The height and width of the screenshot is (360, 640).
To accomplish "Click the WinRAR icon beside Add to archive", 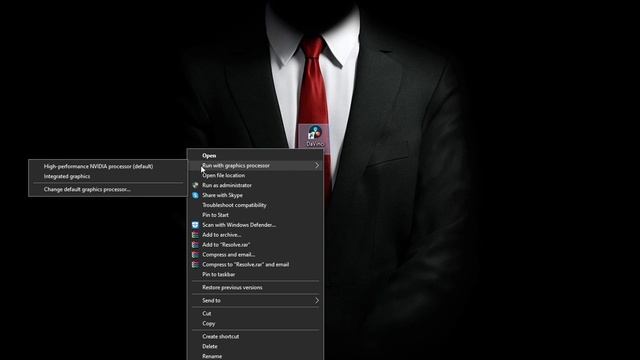I will click(196, 235).
